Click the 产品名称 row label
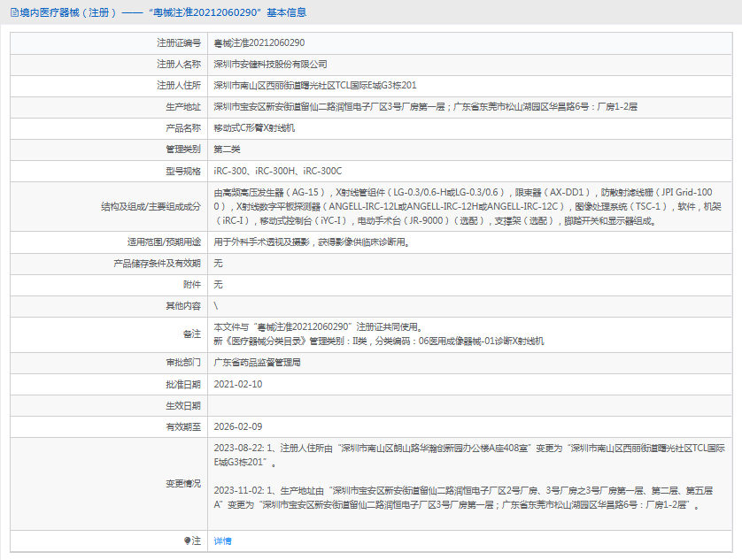 (183, 128)
